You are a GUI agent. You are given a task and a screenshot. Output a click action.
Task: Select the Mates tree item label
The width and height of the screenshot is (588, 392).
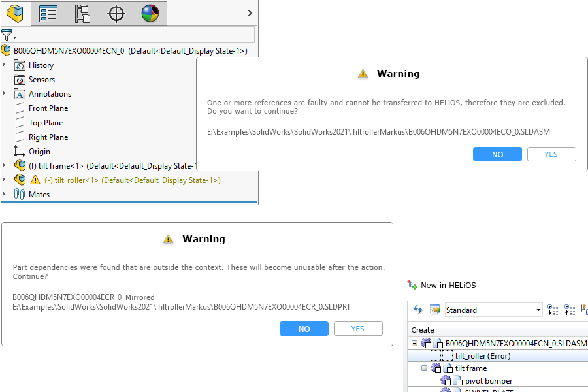coord(39,194)
